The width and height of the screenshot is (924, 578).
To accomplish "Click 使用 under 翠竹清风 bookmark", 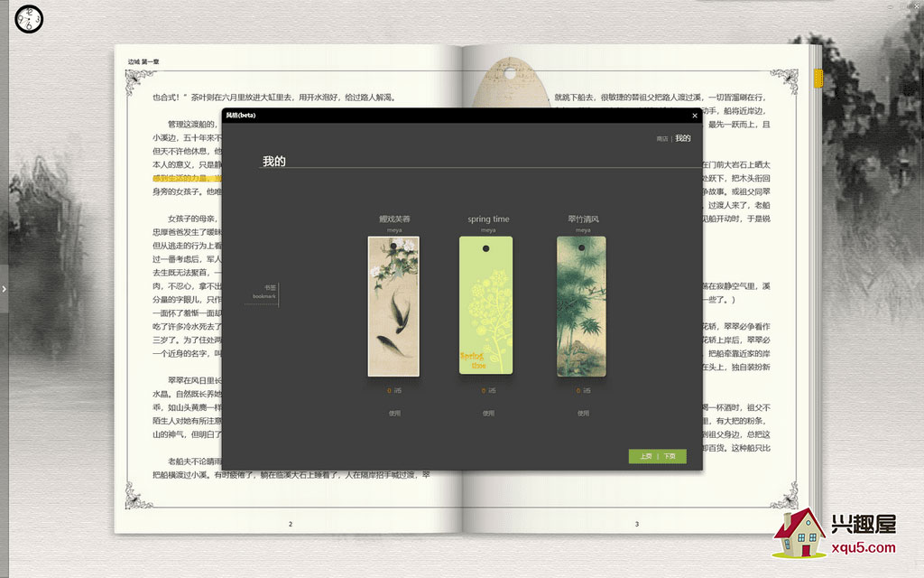I will click(583, 414).
